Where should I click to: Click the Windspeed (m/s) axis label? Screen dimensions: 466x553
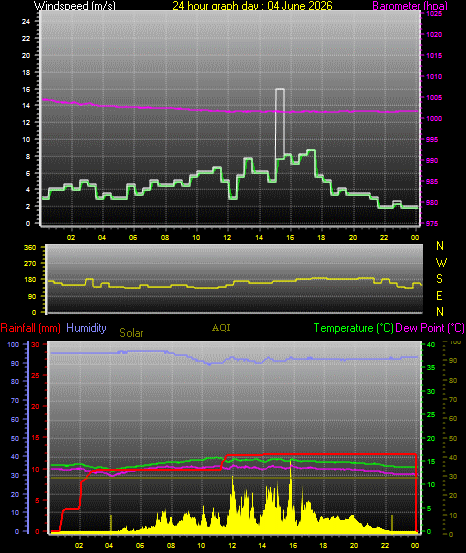pos(74,5)
